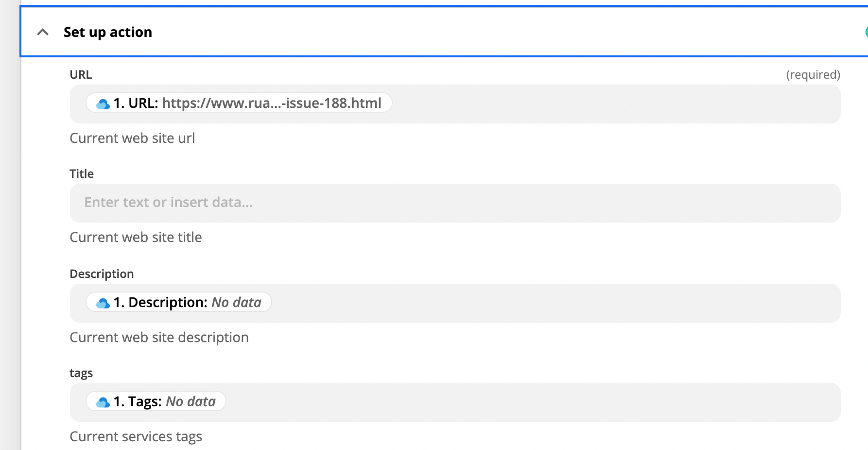This screenshot has width=868, height=450.
Task: Click the cloud icon in Description pill
Action: (103, 303)
